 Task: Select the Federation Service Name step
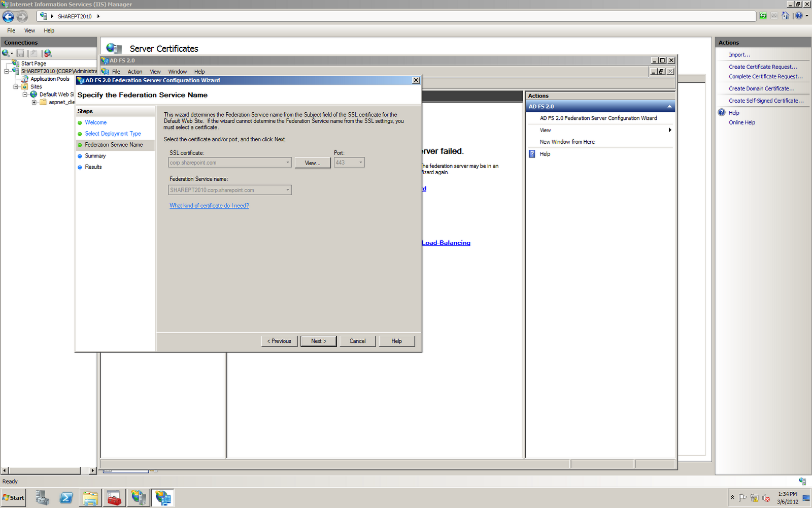pyautogui.click(x=114, y=145)
